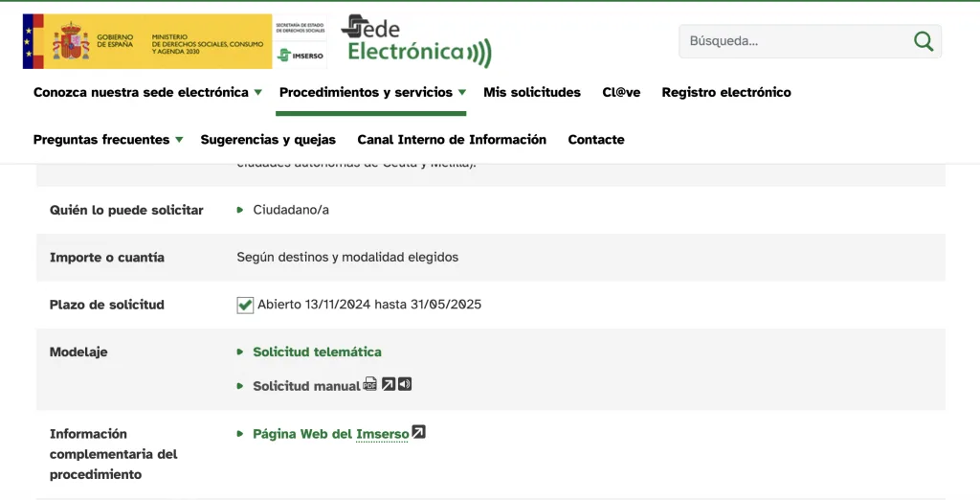Expand Procedimientos y servicios dropdown arrow

click(462, 93)
